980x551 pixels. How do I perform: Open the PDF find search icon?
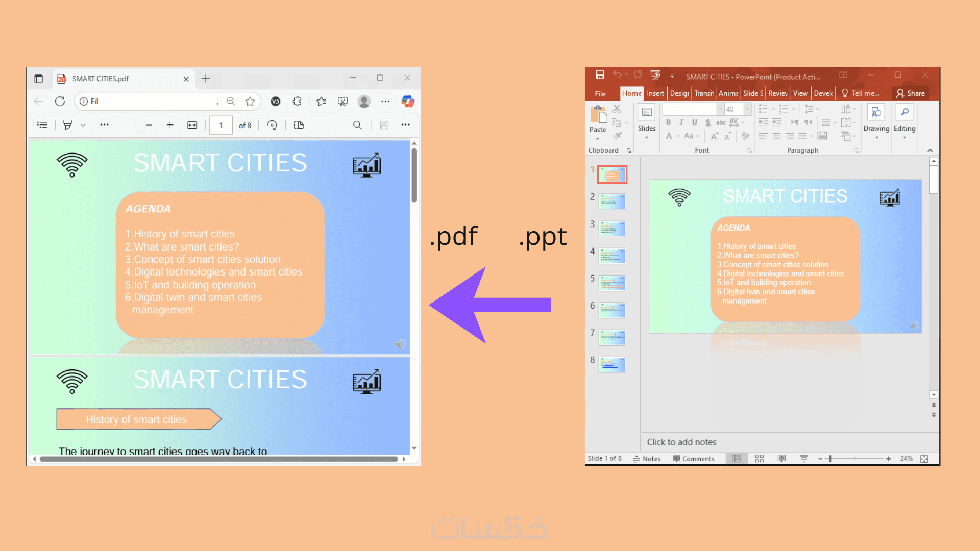click(x=357, y=125)
